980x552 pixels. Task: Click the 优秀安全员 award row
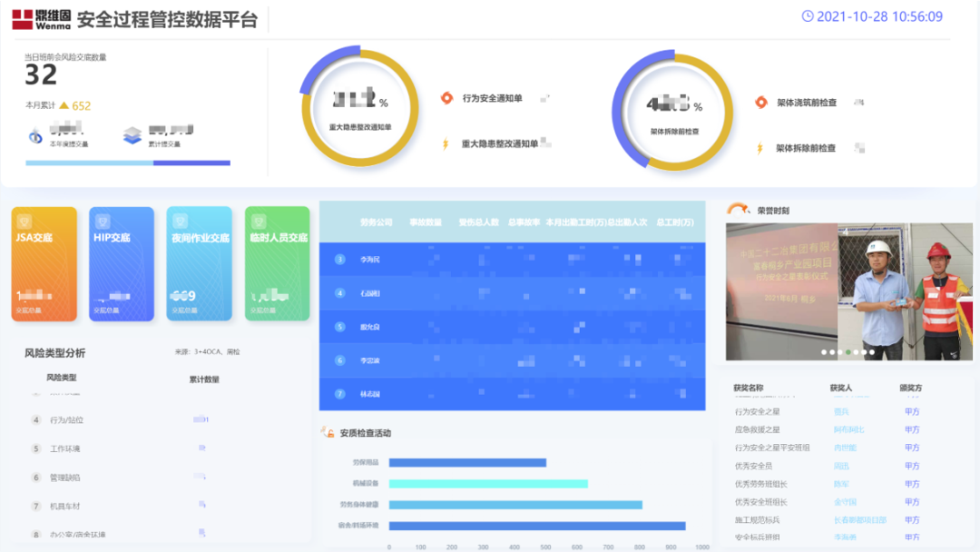point(828,466)
